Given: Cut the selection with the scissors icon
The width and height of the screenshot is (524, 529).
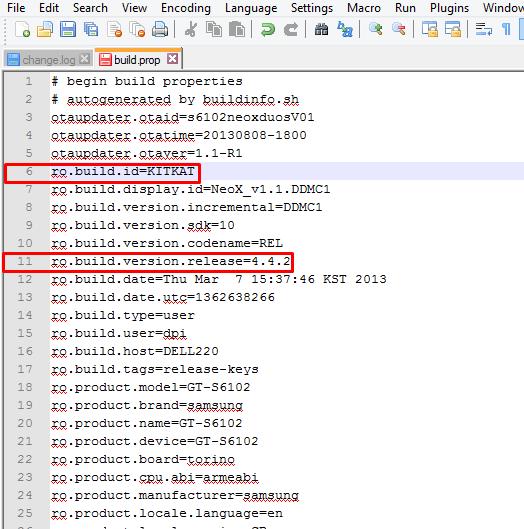Looking at the screenshot, I should pos(191,29).
